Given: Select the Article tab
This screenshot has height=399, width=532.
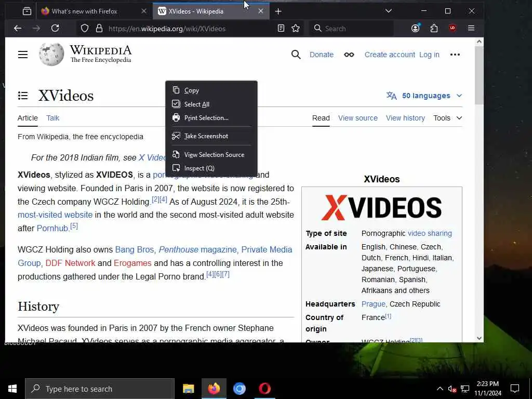Looking at the screenshot, I should [x=28, y=118].
